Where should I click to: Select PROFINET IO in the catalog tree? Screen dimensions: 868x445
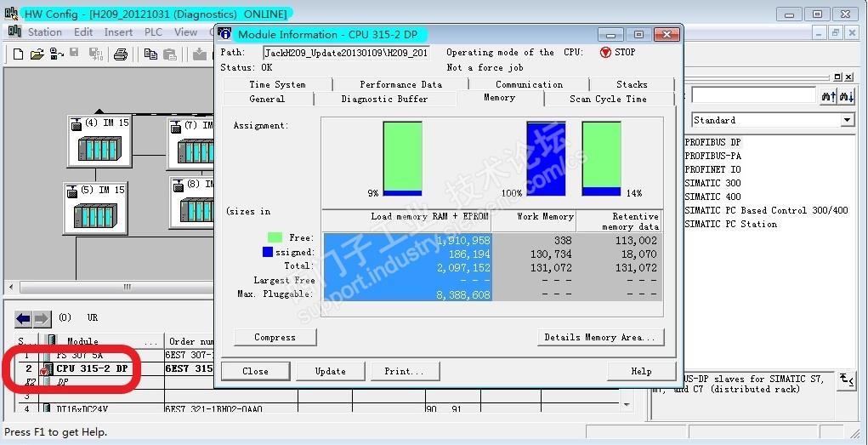(712, 169)
